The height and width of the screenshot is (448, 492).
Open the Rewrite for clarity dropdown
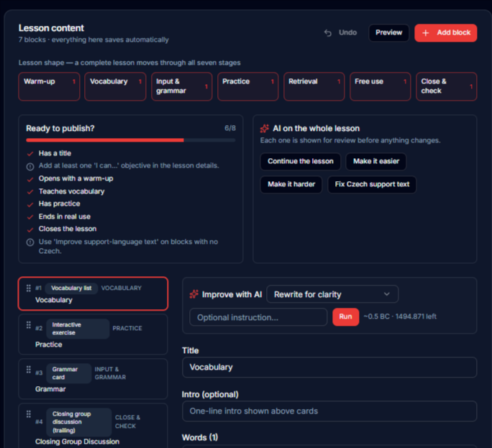coord(332,294)
